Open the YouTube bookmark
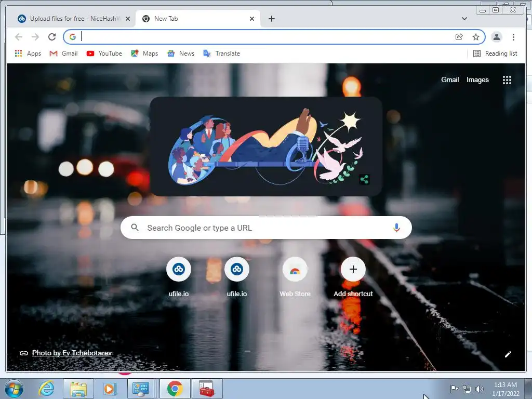 click(x=104, y=54)
